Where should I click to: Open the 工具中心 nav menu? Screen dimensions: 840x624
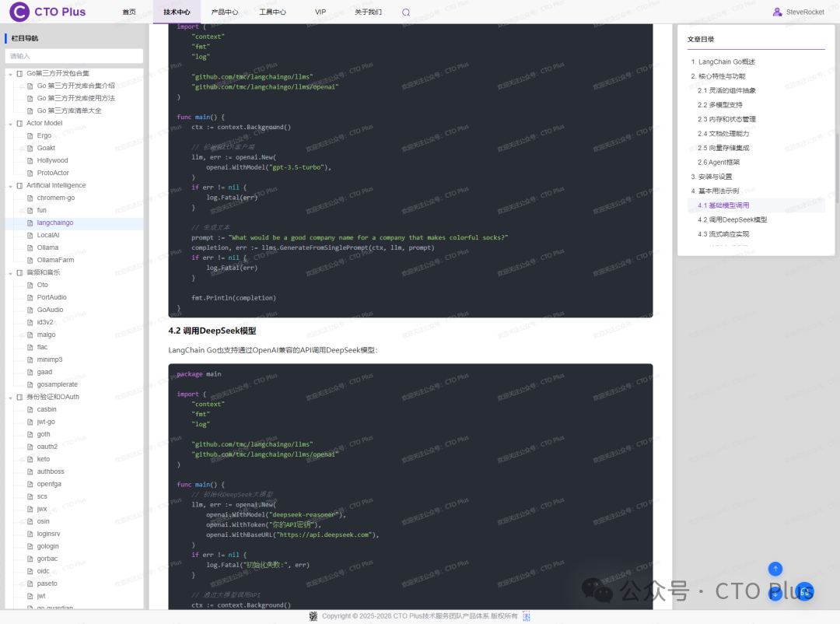pyautogui.click(x=273, y=12)
